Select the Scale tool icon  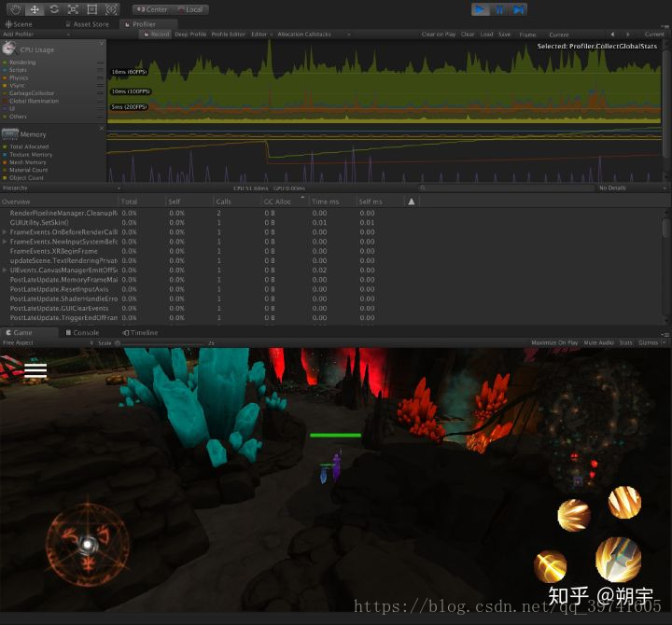(73, 9)
